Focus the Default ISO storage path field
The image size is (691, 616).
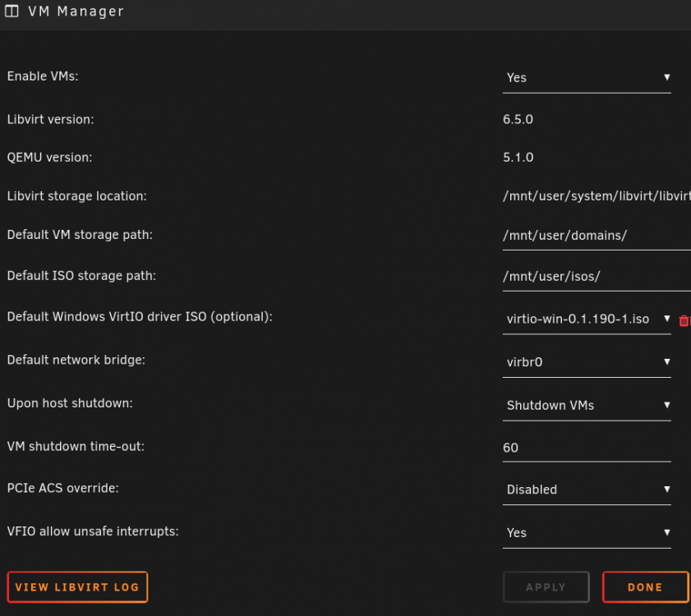pyautogui.click(x=597, y=277)
